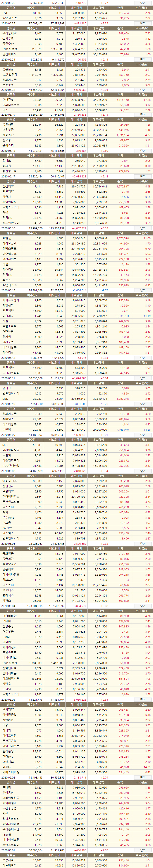This screenshot has height=868, width=153.
Task: Select 닫기 next to date 2020.06.01
Action: [x=143, y=850]
